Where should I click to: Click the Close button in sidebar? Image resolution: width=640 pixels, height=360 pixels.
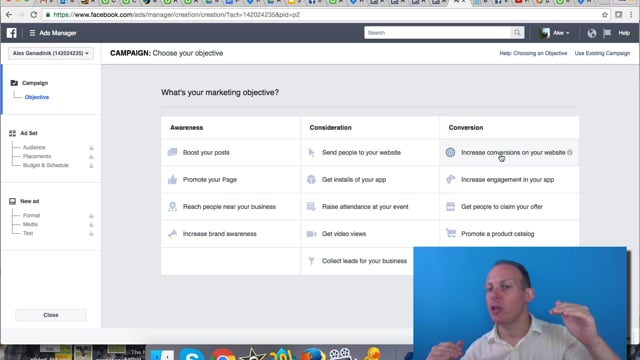pyautogui.click(x=51, y=315)
